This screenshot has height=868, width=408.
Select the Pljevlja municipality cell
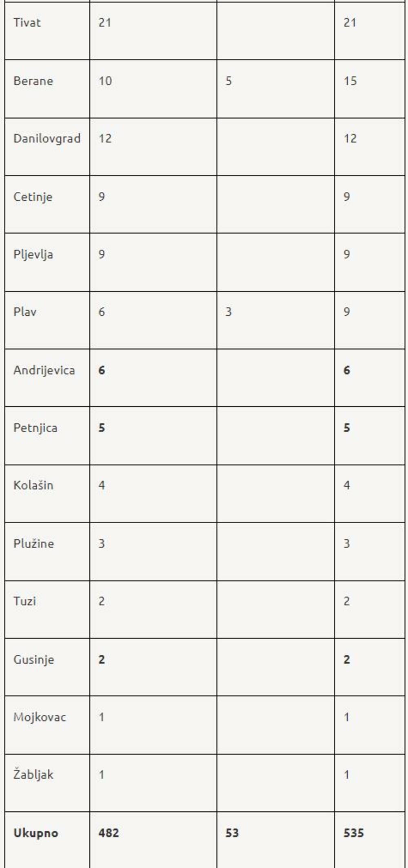click(x=33, y=255)
